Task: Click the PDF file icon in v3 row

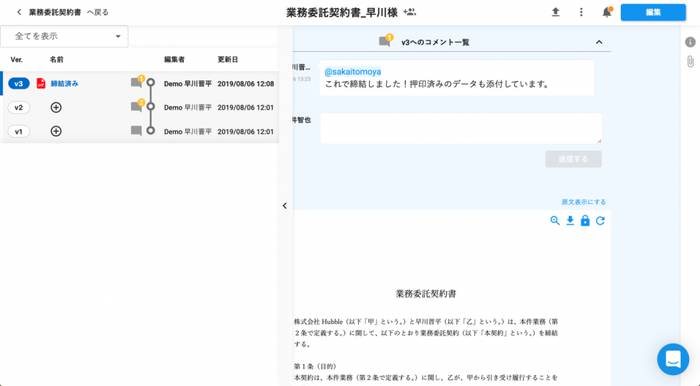Action: [x=41, y=83]
